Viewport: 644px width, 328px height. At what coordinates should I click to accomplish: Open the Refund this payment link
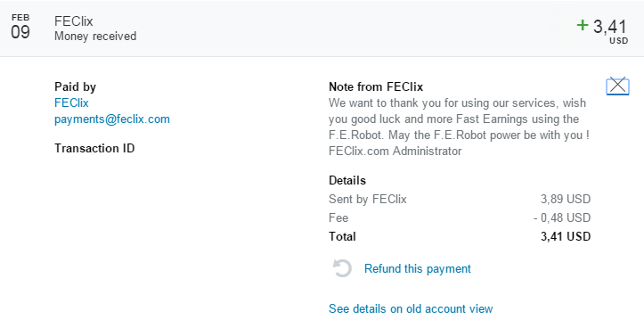[417, 269]
